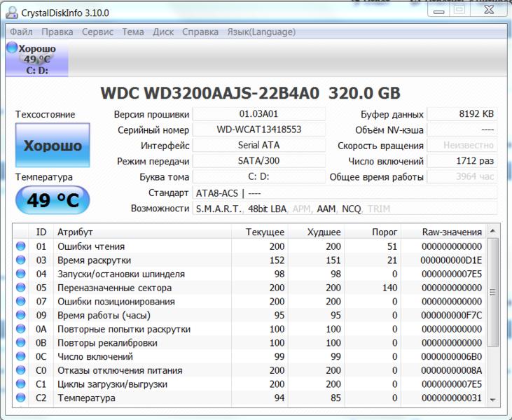Click worst value 85 in Температура row
The width and height of the screenshot is (512, 420).
335,398
